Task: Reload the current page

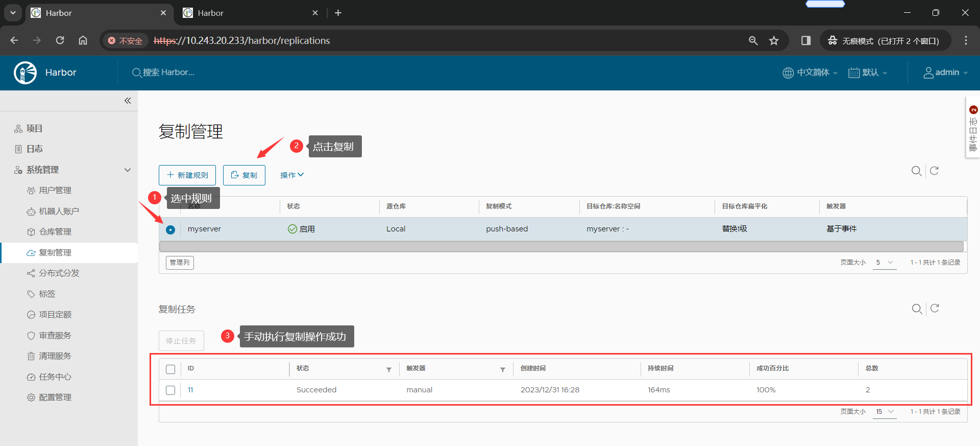Action: 60,40
